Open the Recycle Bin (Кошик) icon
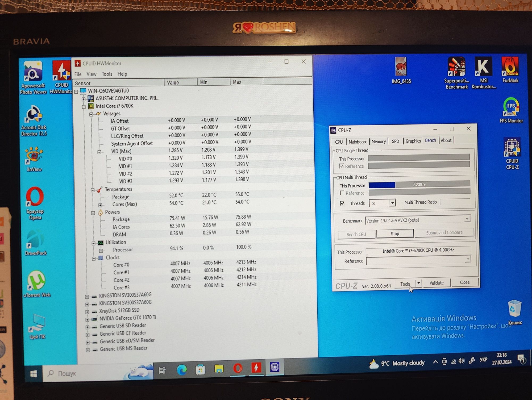The height and width of the screenshot is (400, 532). (515, 312)
